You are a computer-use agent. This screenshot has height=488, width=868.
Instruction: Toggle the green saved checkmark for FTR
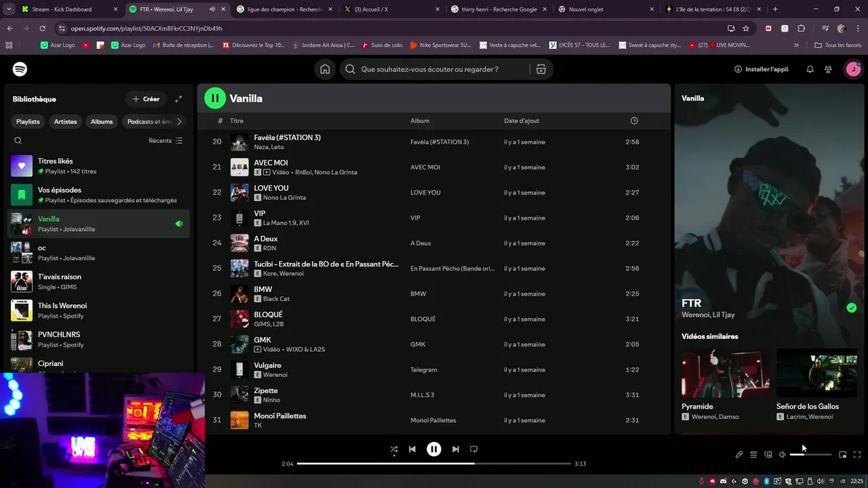[852, 308]
